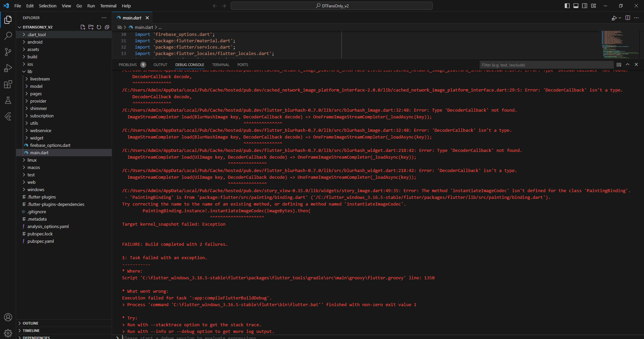Open the Source Control view
Image resolution: width=644 pixels, height=339 pixels.
[8, 52]
